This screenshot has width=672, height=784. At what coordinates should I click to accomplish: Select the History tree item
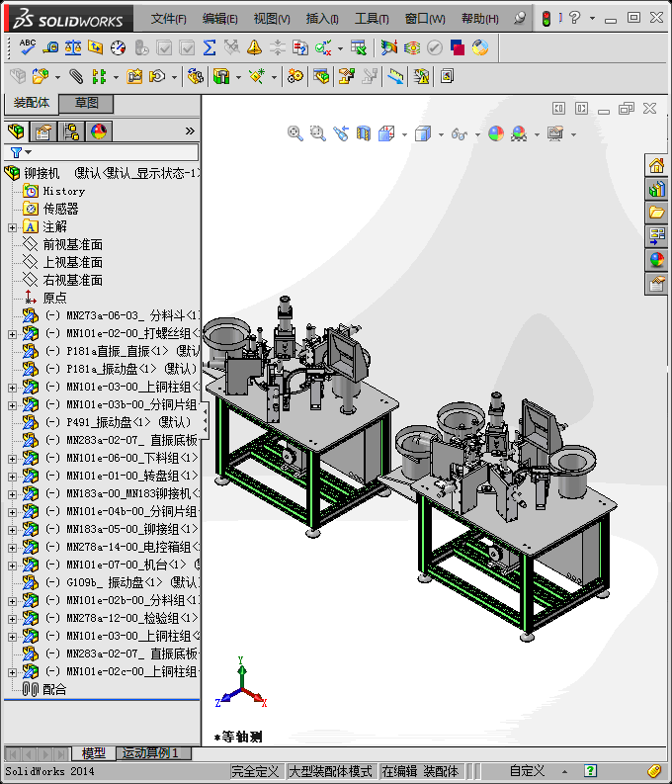pyautogui.click(x=64, y=191)
